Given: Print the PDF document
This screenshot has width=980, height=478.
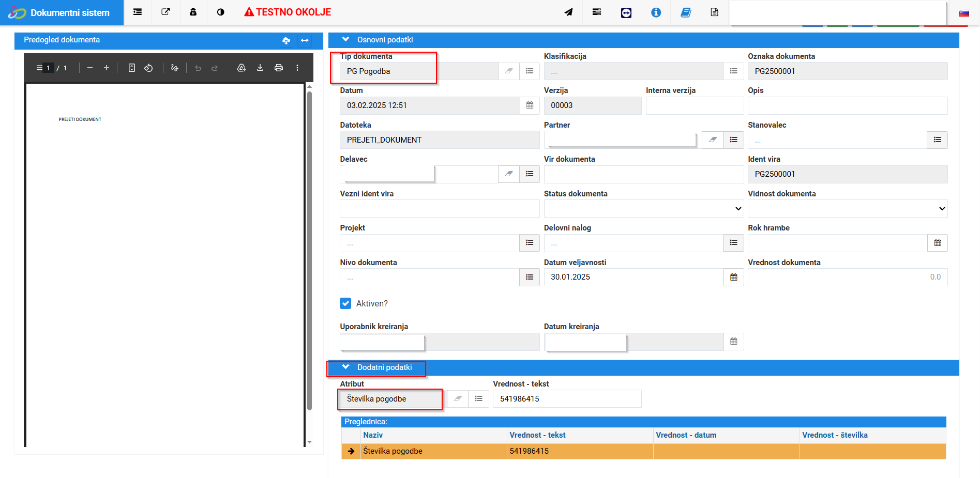Looking at the screenshot, I should pos(279,68).
